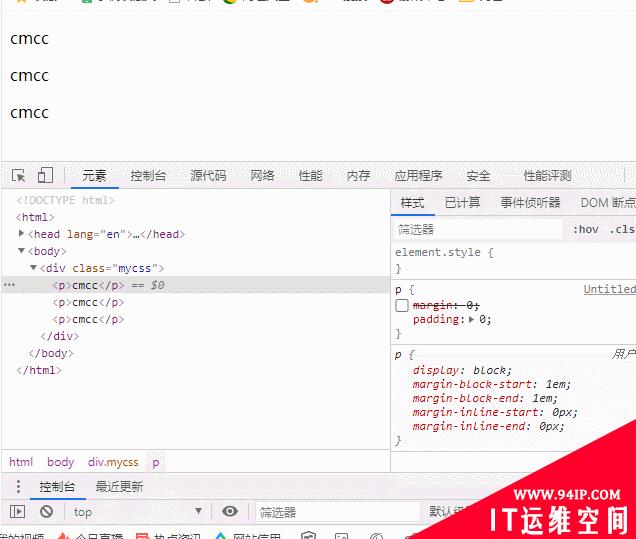The height and width of the screenshot is (539, 636).
Task: Open the drawer three-dot menu icon
Action: tap(18, 486)
